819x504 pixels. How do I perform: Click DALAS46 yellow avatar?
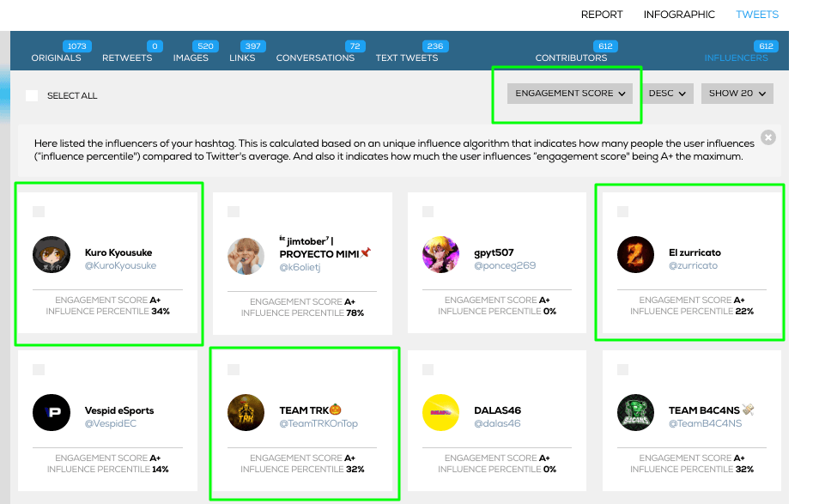pos(441,413)
